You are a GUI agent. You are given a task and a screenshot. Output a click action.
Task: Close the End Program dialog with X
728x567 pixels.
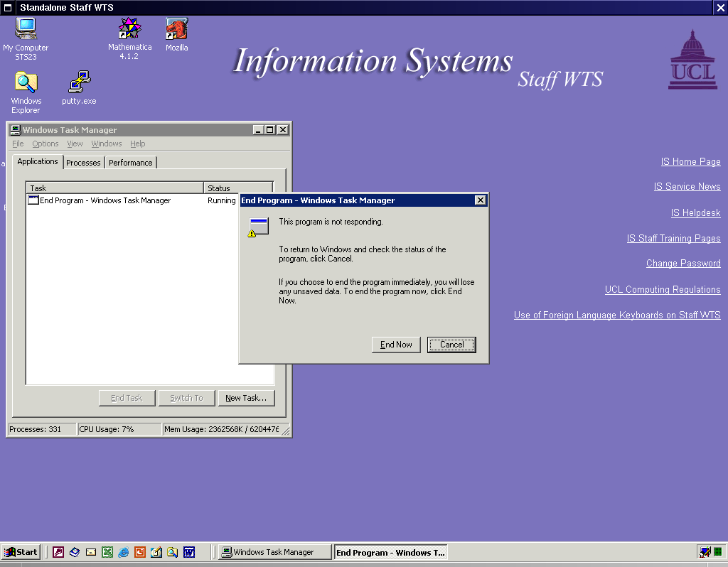pos(481,200)
